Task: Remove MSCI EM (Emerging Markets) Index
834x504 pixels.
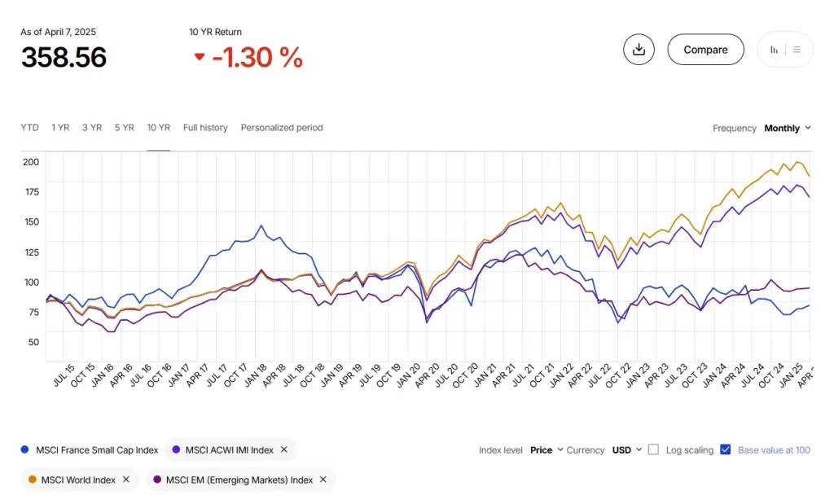Action: click(x=323, y=480)
